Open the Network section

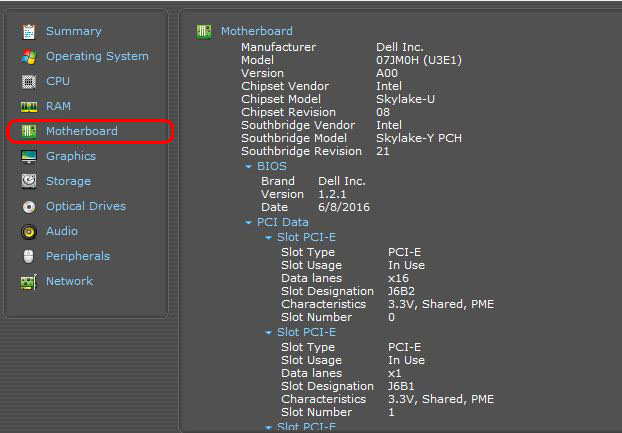click(x=69, y=281)
